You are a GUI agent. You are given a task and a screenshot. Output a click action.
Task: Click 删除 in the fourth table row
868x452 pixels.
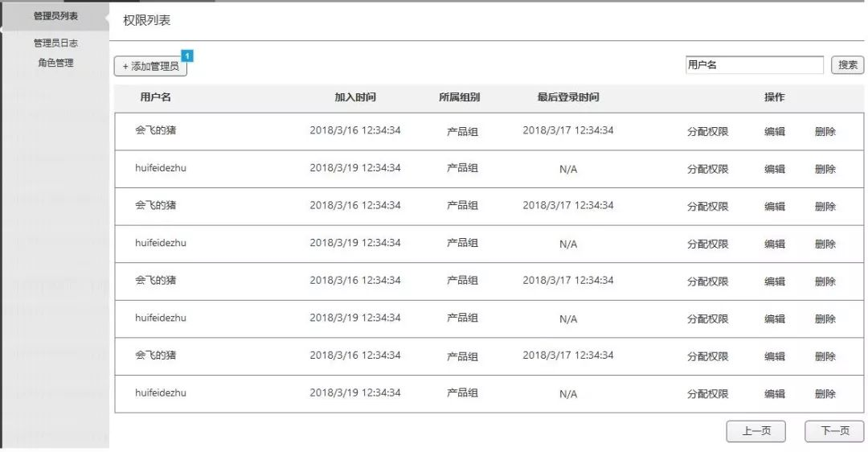pos(825,244)
